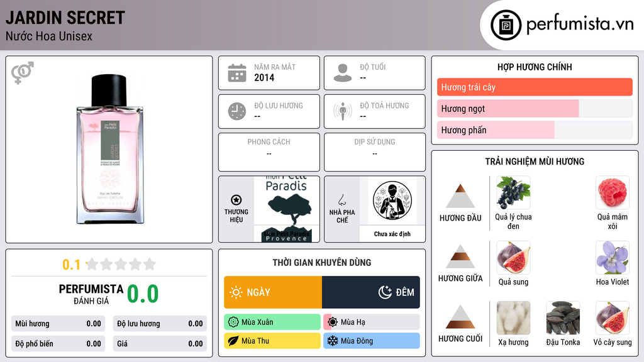Click the clock icon beside Độ lưu hương
Viewport: 644px width, 362px height.
tap(237, 111)
